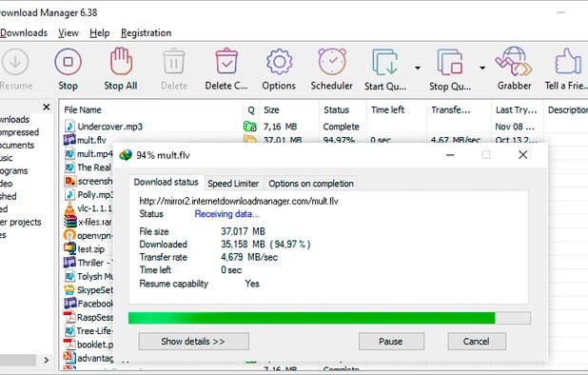
Task: Minimize the mult.flv download dialog
Action: 450,155
